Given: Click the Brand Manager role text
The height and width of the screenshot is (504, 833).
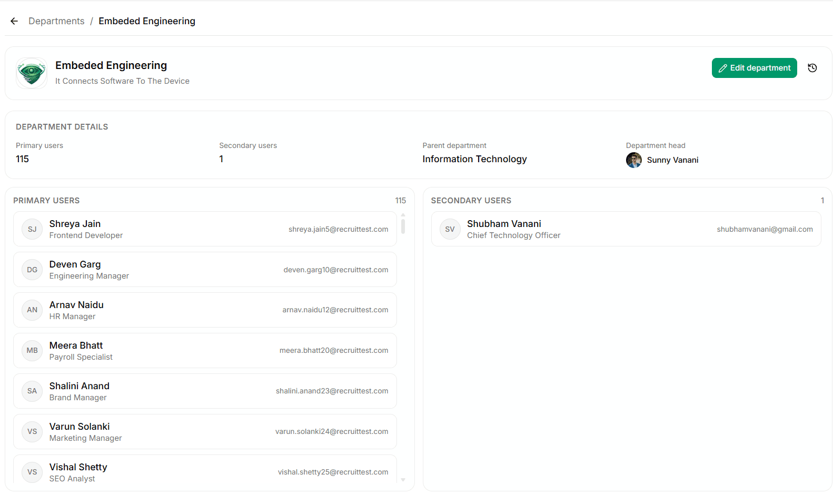Looking at the screenshot, I should pyautogui.click(x=78, y=398).
